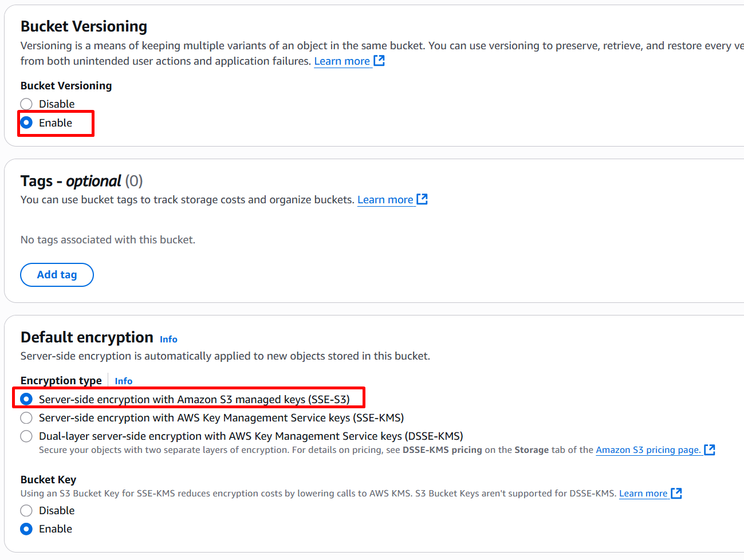Open Info link next to Default encryption heading
The image size is (744, 560).
pyautogui.click(x=168, y=339)
